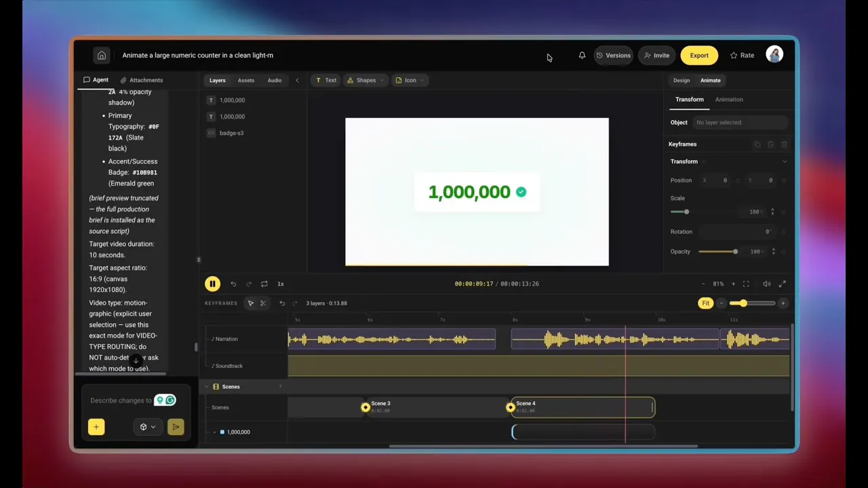
Task: Change the 1x playback speed
Action: pyautogui.click(x=281, y=284)
